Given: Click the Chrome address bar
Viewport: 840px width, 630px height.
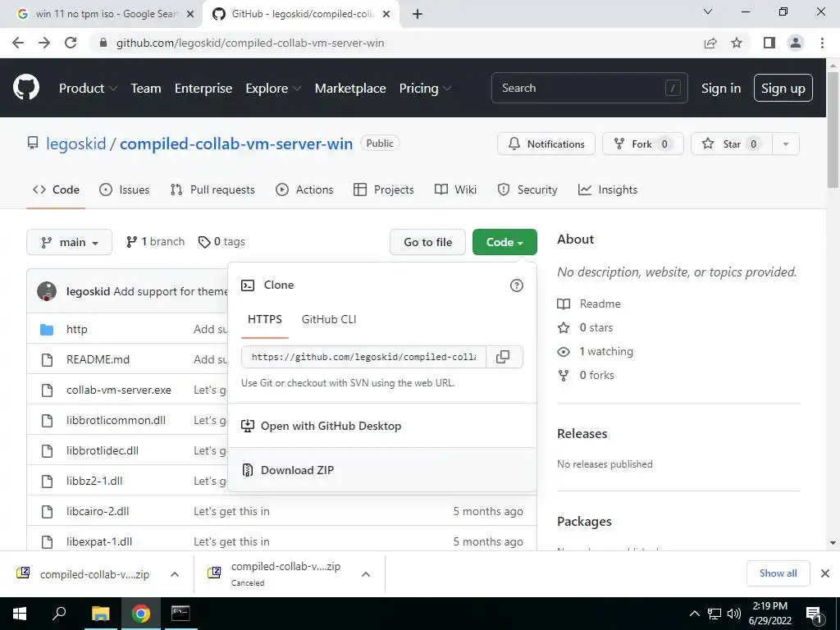Looking at the screenshot, I should click(395, 43).
